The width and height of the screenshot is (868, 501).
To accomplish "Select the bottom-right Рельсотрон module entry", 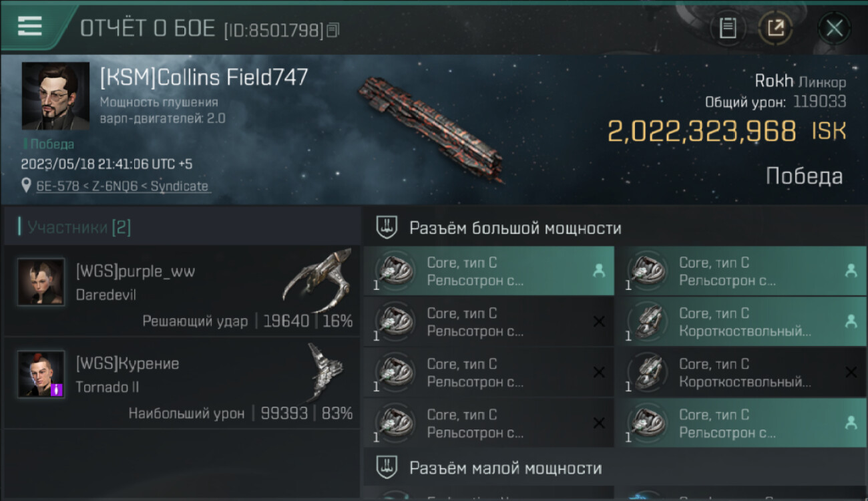I will tap(741, 423).
